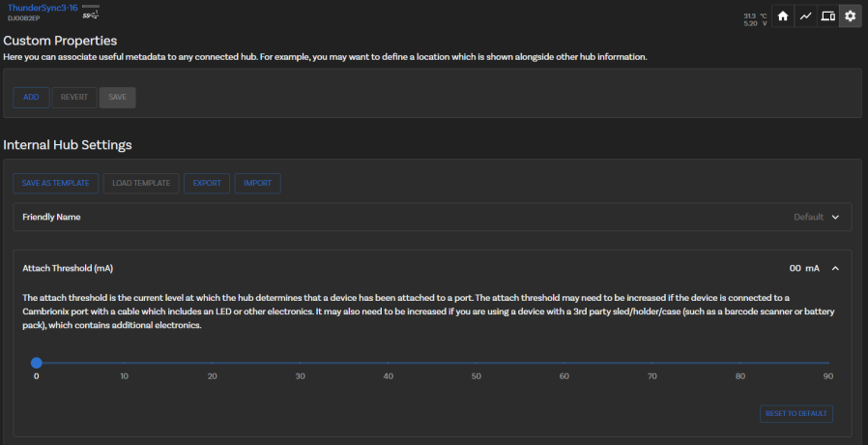Viewport: 868px width, 445px height.
Task: Click the attach threshold slider handle
Action: 37,363
